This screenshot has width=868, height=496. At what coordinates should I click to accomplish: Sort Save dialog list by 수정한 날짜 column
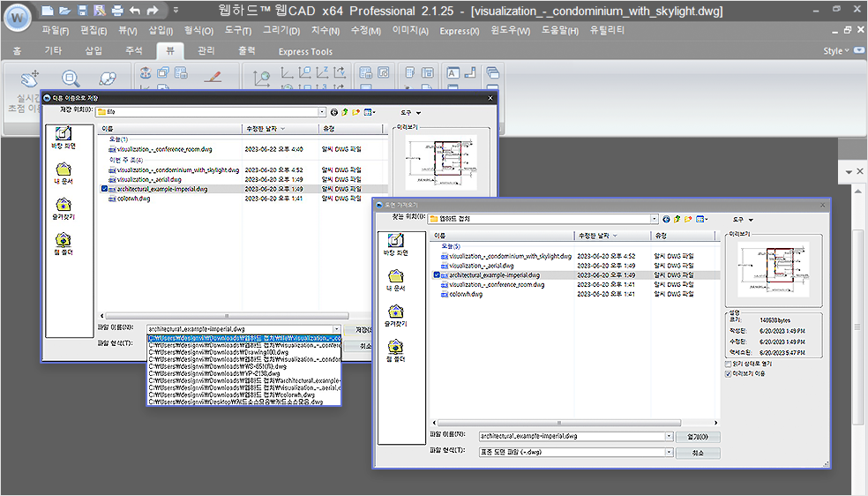click(281, 129)
